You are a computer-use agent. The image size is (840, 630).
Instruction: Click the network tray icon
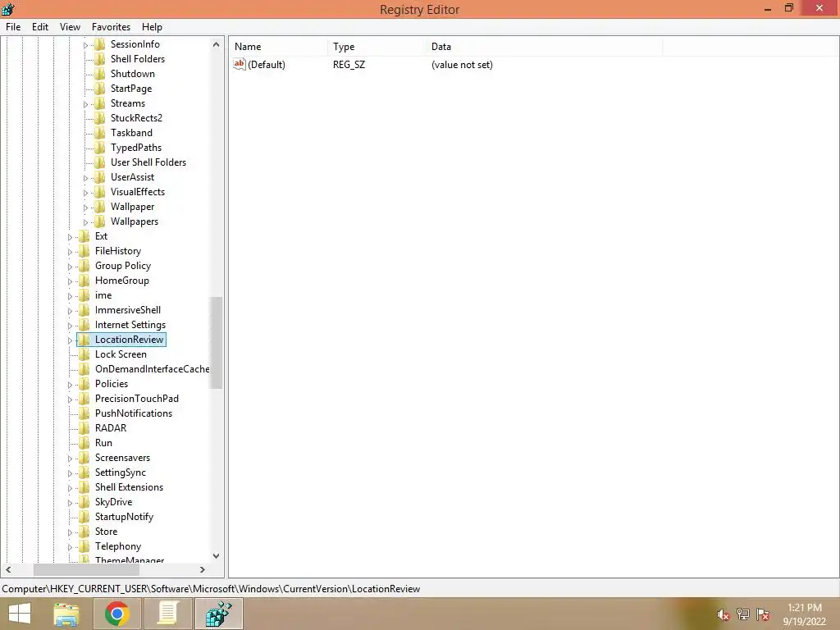pos(743,614)
